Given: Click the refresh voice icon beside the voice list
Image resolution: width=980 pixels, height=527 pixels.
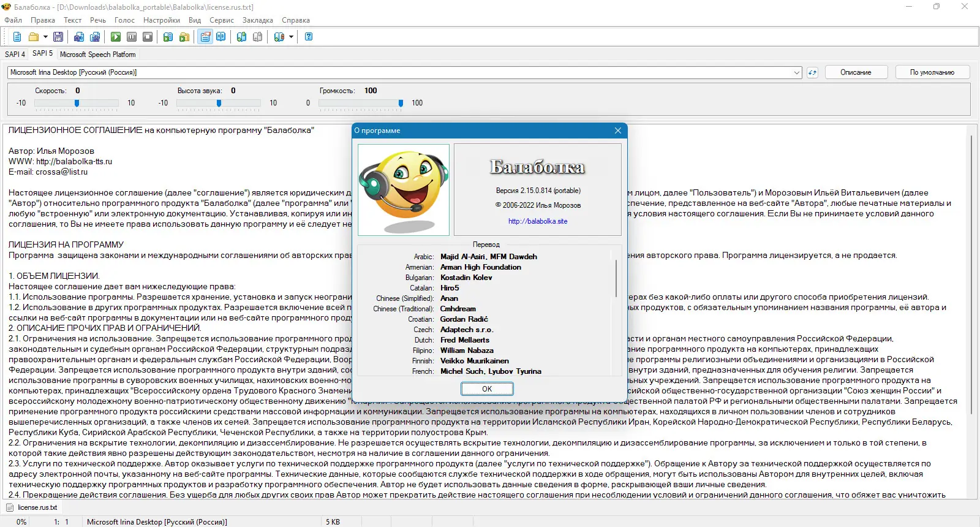Looking at the screenshot, I should click(812, 72).
